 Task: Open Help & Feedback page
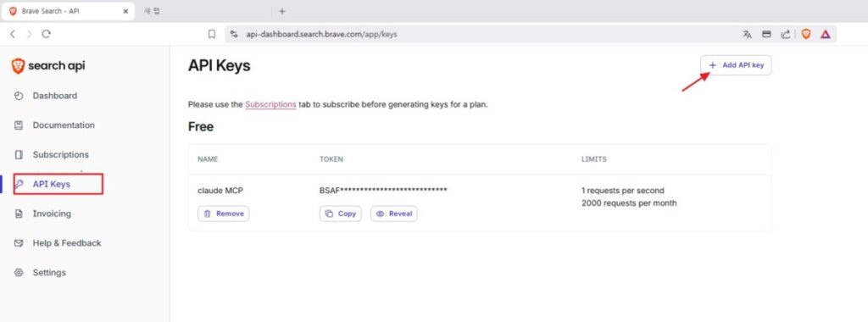[67, 243]
